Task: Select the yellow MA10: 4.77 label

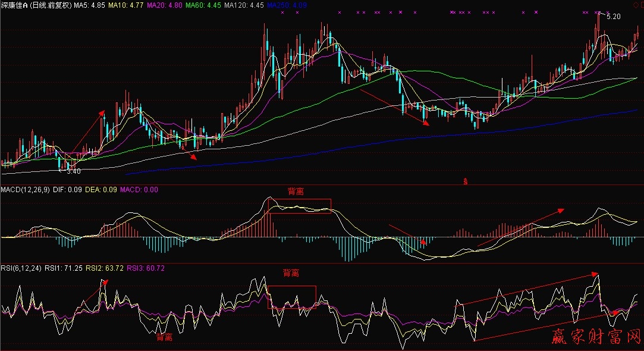Action: pyautogui.click(x=125, y=5)
